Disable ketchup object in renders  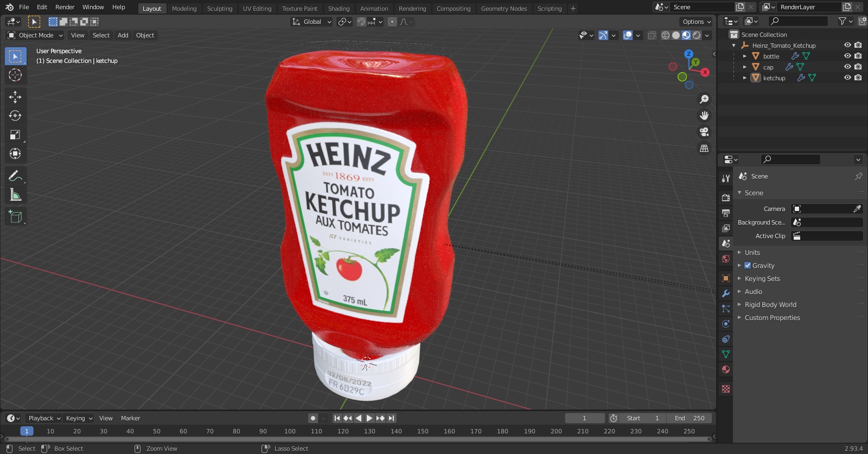coord(858,78)
